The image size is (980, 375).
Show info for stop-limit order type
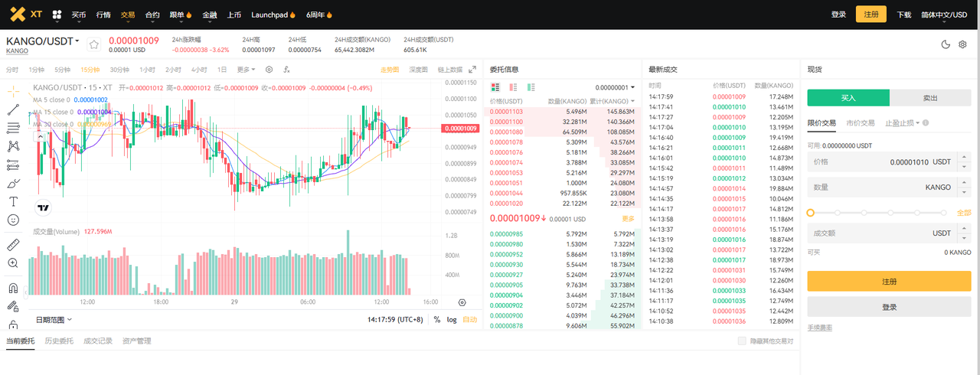926,122
